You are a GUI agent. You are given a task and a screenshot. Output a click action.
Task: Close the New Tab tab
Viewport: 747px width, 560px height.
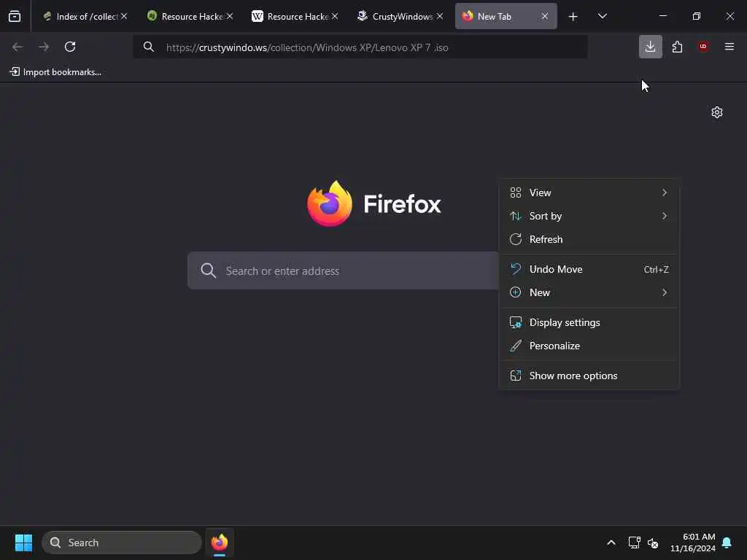pos(544,16)
